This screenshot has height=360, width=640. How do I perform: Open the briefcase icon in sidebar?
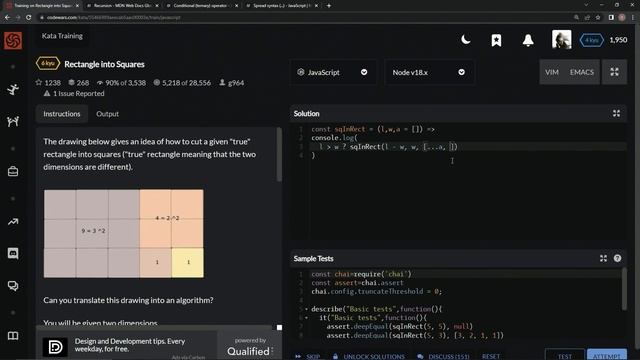pos(13,171)
